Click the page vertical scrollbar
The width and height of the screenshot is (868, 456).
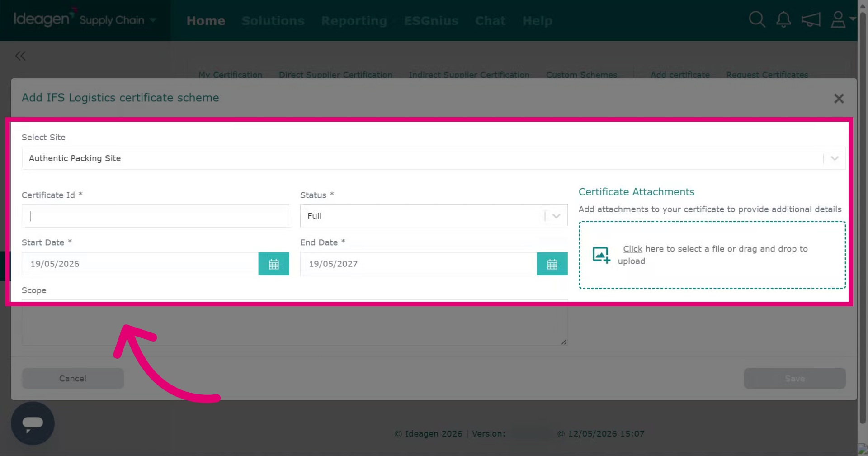coord(863,217)
